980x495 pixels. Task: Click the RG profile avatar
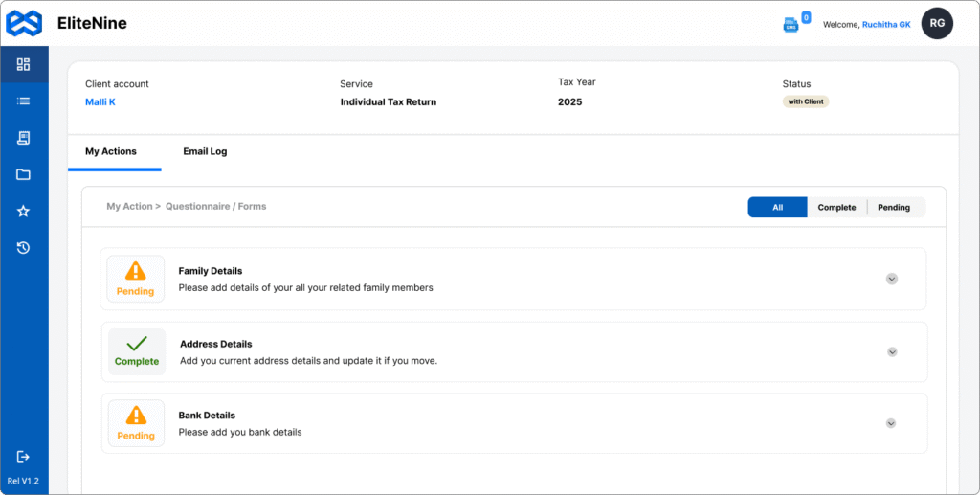pos(937,23)
